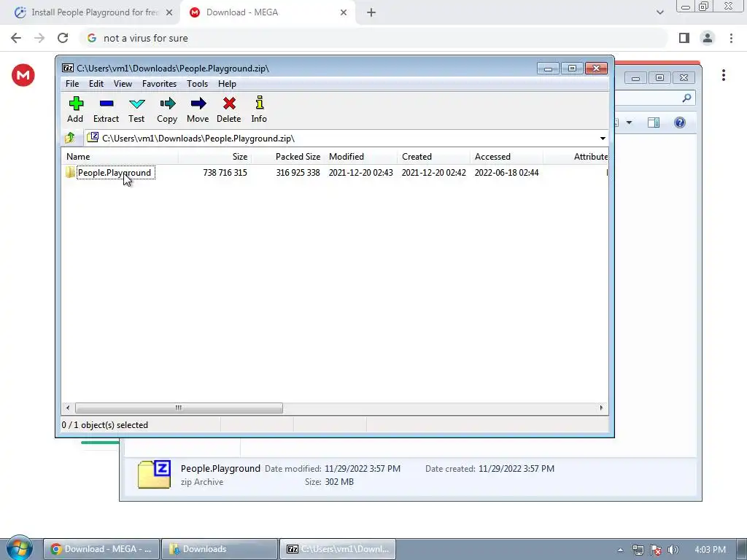Open the View menu

pos(123,84)
